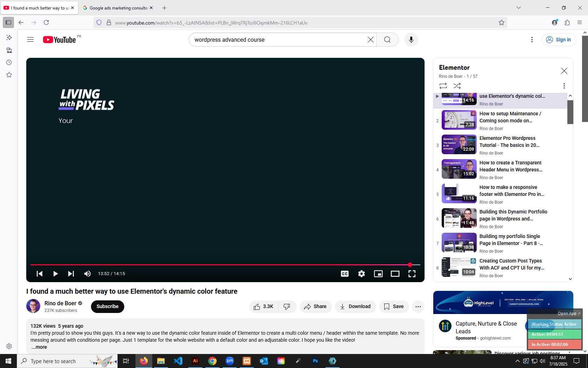Open Photoshop from the taskbar
Image resolution: width=588 pixels, height=368 pixels.
click(315, 361)
